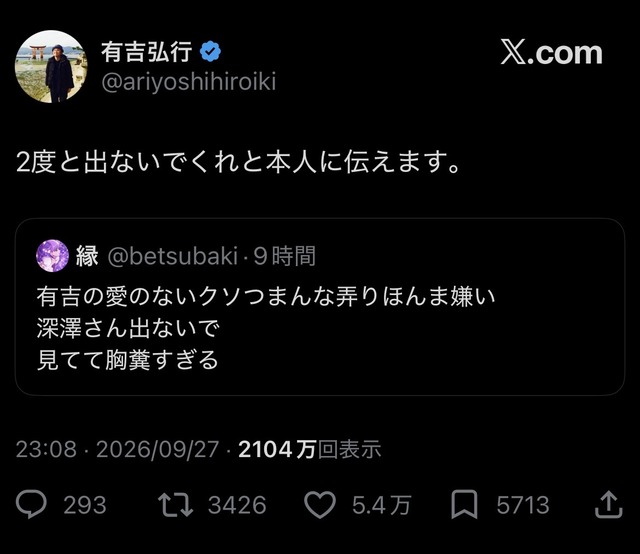Click the 23:08 · 2026/09/27 timestamp
The width and height of the screenshot is (640, 554).
[x=117, y=449]
